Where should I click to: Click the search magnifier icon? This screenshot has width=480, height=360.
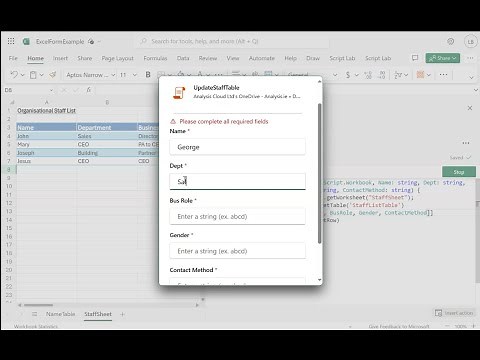tap(143, 41)
